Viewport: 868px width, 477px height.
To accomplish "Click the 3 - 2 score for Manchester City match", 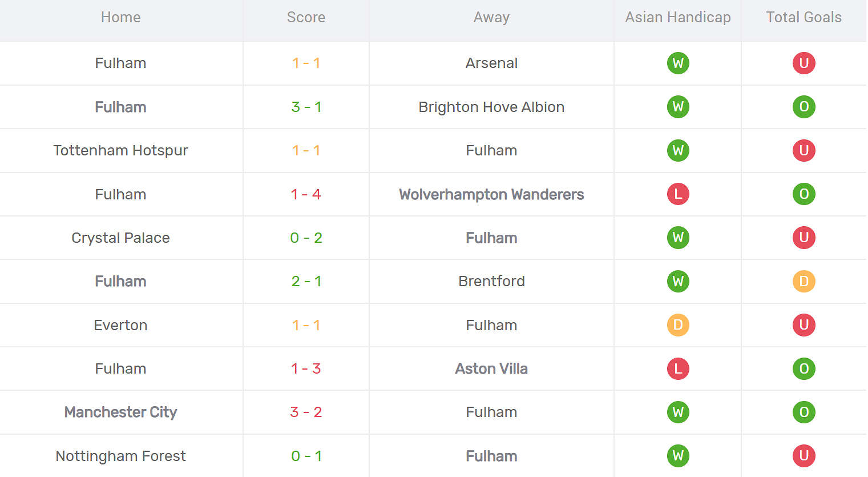I will 306,412.
